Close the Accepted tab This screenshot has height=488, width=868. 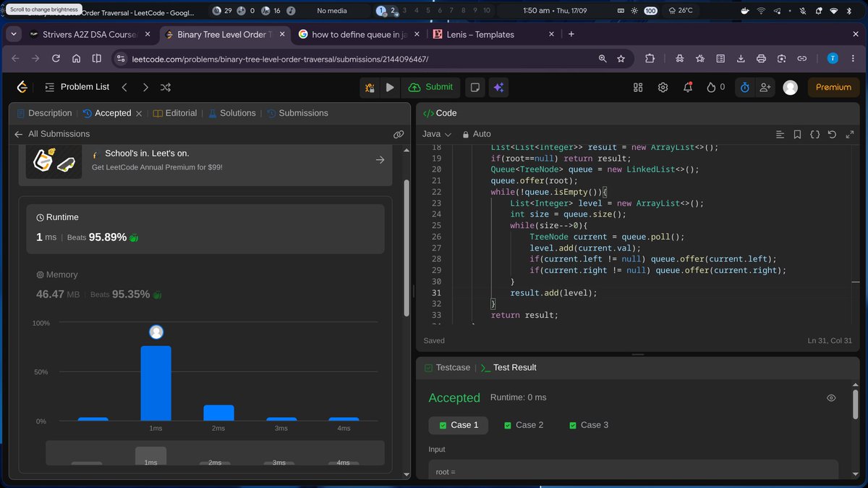[138, 114]
